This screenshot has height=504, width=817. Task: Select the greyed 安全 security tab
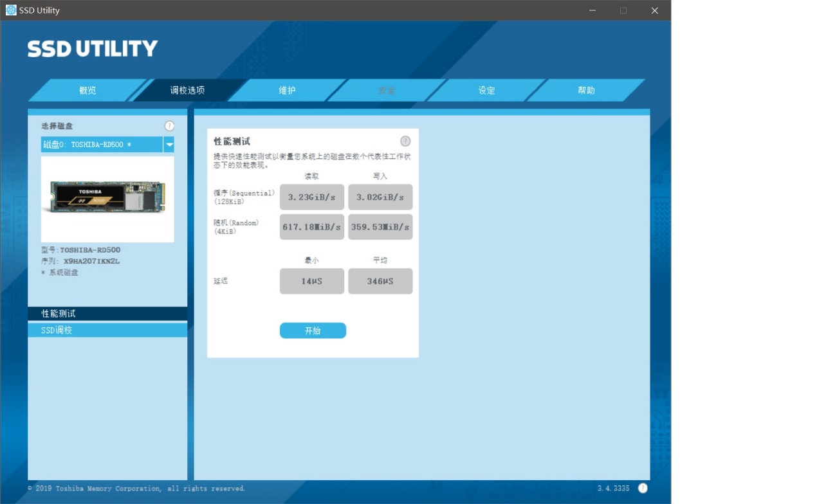(x=387, y=91)
